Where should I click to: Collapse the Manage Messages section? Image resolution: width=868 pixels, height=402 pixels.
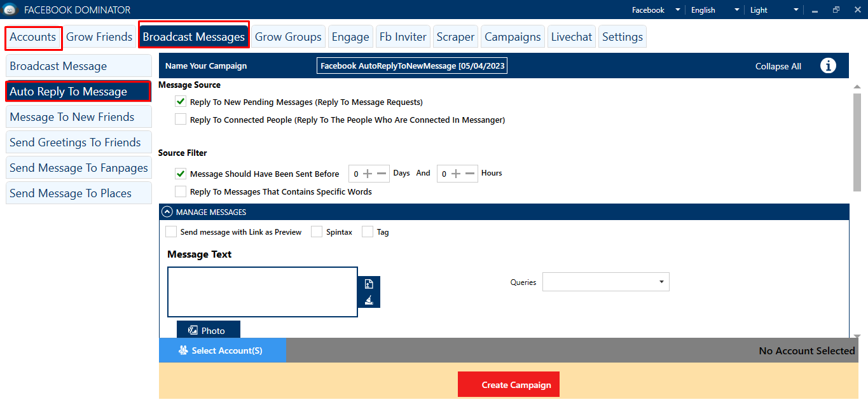pos(168,212)
